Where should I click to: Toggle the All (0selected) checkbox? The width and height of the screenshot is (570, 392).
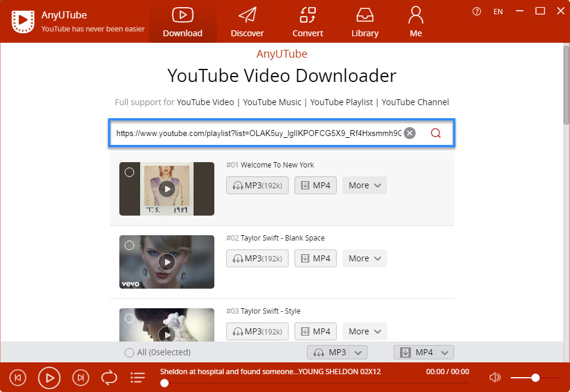pyautogui.click(x=129, y=352)
